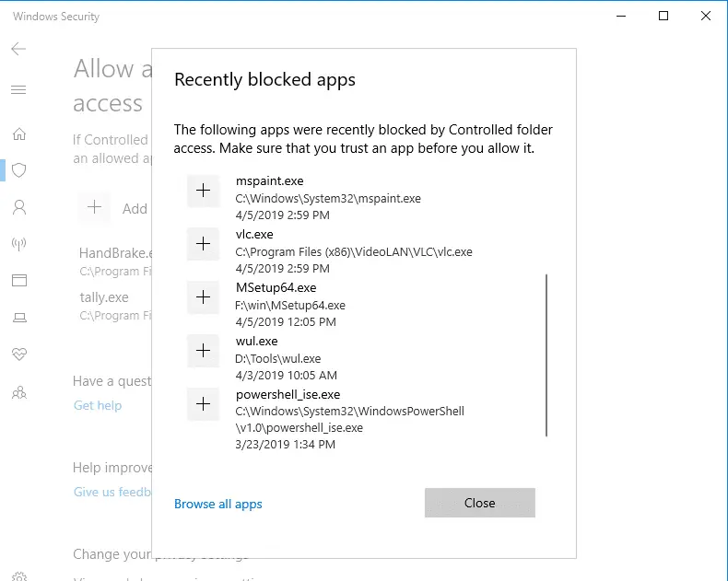
Task: Click the Add an allowed app plus button
Action: tap(94, 207)
